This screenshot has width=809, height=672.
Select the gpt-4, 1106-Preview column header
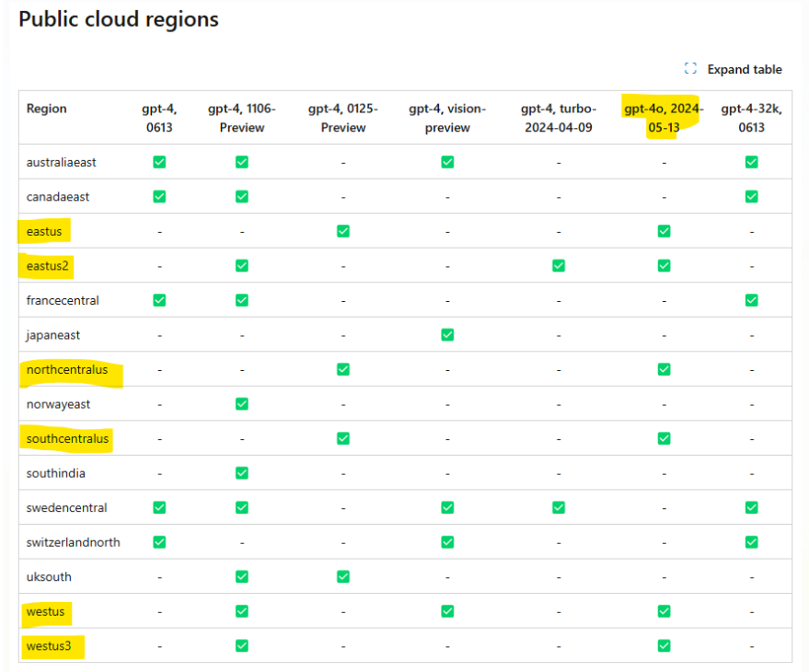pyautogui.click(x=242, y=118)
